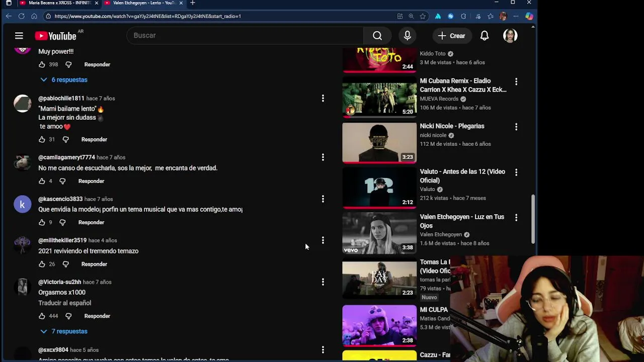Open the browser profile avatar in toolbar

tap(503, 16)
